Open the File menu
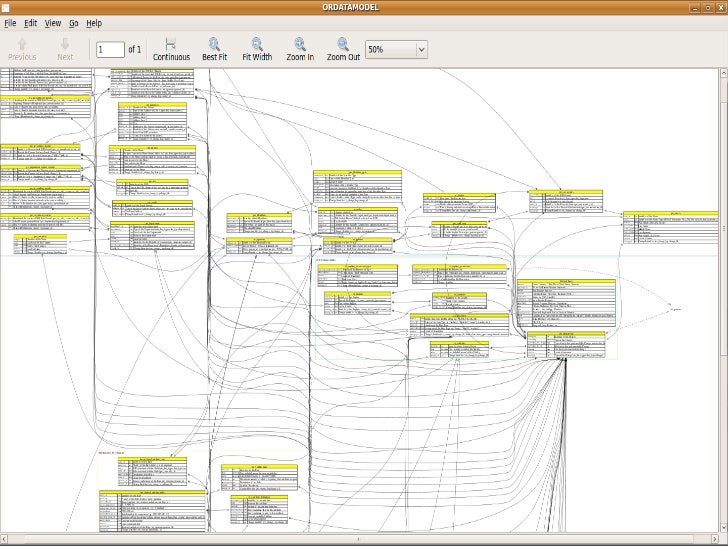This screenshot has height=546, width=728. click(10, 22)
